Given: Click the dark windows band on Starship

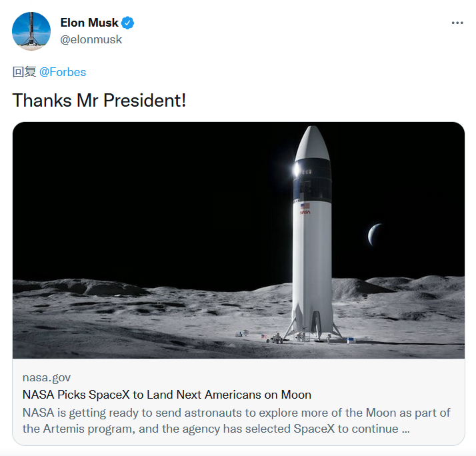Looking at the screenshot, I should coord(313,177).
